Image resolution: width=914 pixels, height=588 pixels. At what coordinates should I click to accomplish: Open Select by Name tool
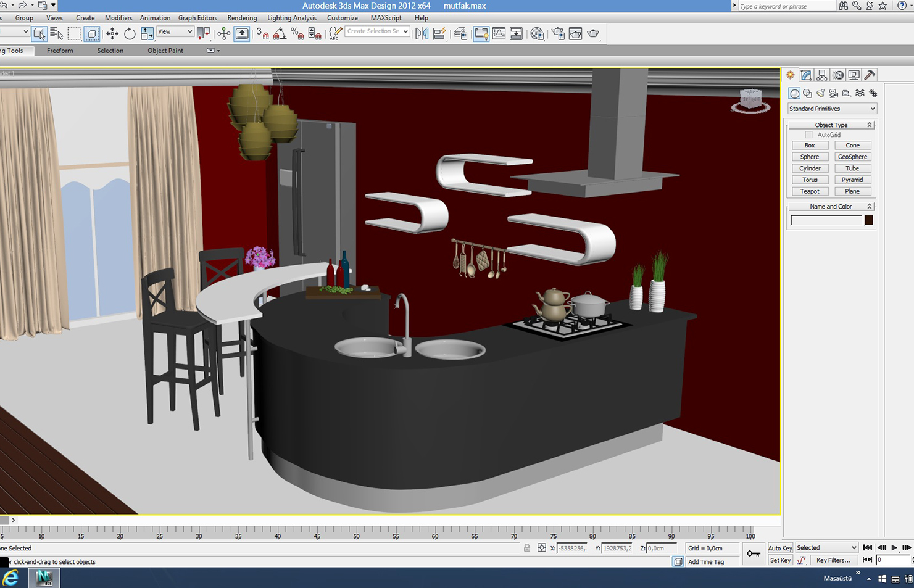(56, 33)
